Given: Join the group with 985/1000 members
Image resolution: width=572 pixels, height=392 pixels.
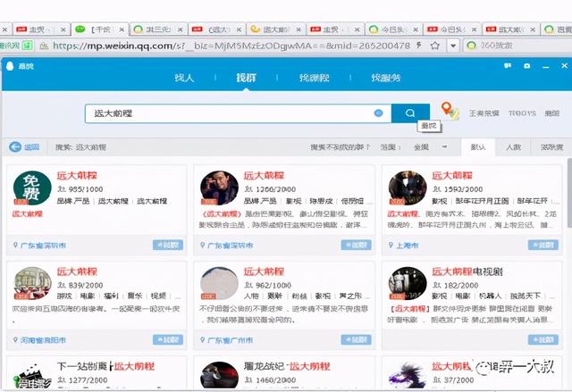Looking at the screenshot, I should [x=168, y=246].
